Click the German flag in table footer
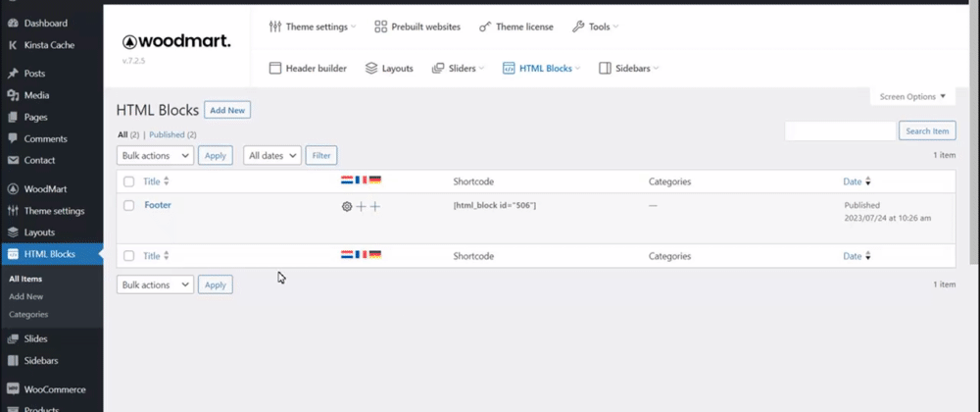This screenshot has height=412, width=980. click(x=375, y=254)
